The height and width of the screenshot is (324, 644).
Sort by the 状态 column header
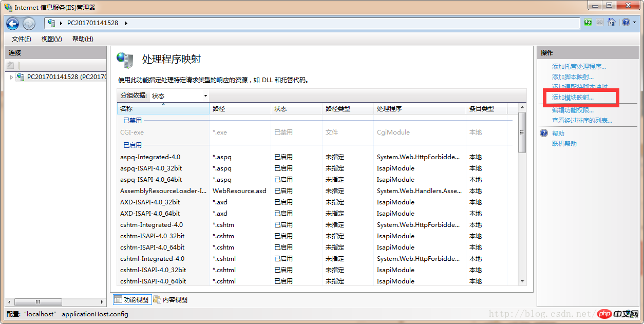[296, 109]
